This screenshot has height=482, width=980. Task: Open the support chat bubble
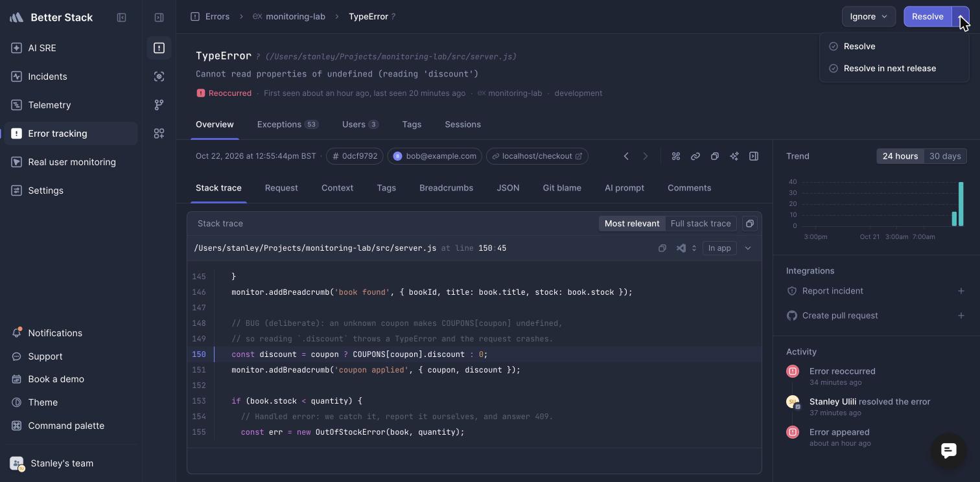(x=949, y=450)
